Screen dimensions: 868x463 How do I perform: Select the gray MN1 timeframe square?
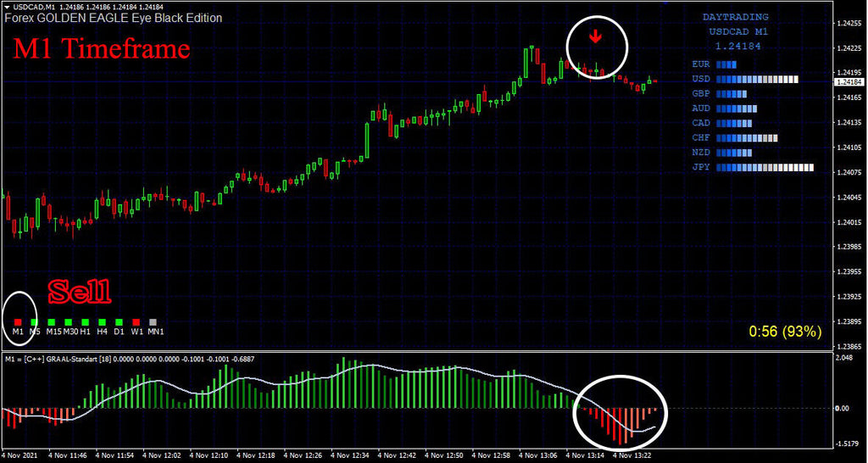pyautogui.click(x=153, y=321)
